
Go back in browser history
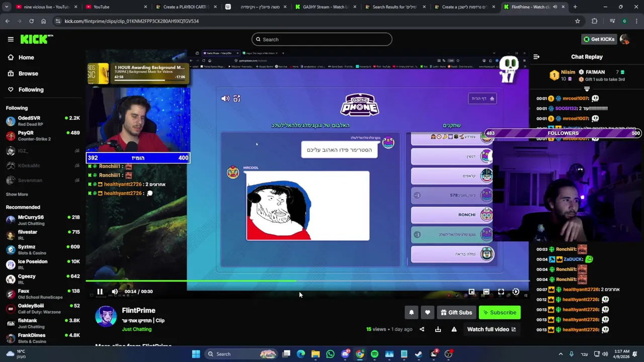point(7,21)
